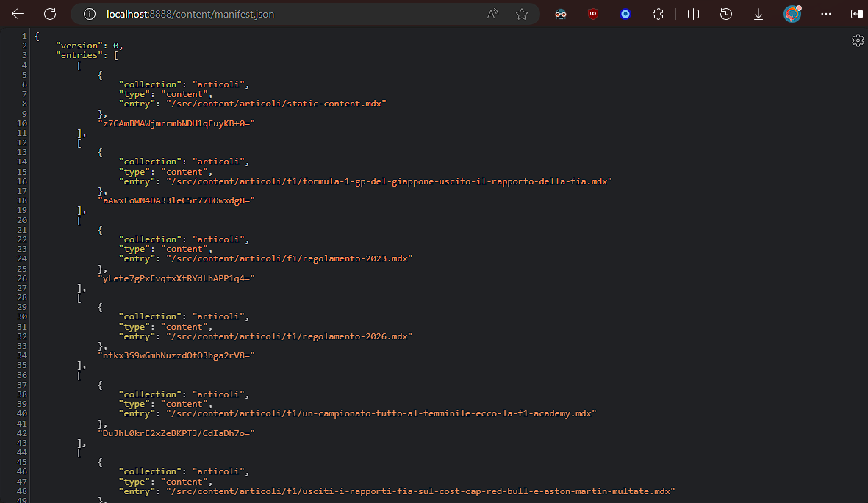
Task: Click "collection": "articoli" on line 22
Action: (x=184, y=239)
